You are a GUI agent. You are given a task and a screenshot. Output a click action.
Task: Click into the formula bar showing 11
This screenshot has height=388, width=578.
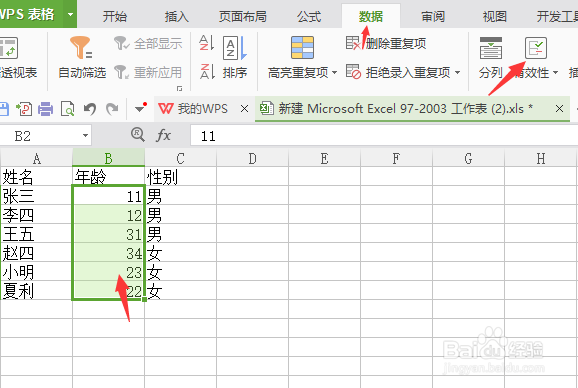pos(384,136)
